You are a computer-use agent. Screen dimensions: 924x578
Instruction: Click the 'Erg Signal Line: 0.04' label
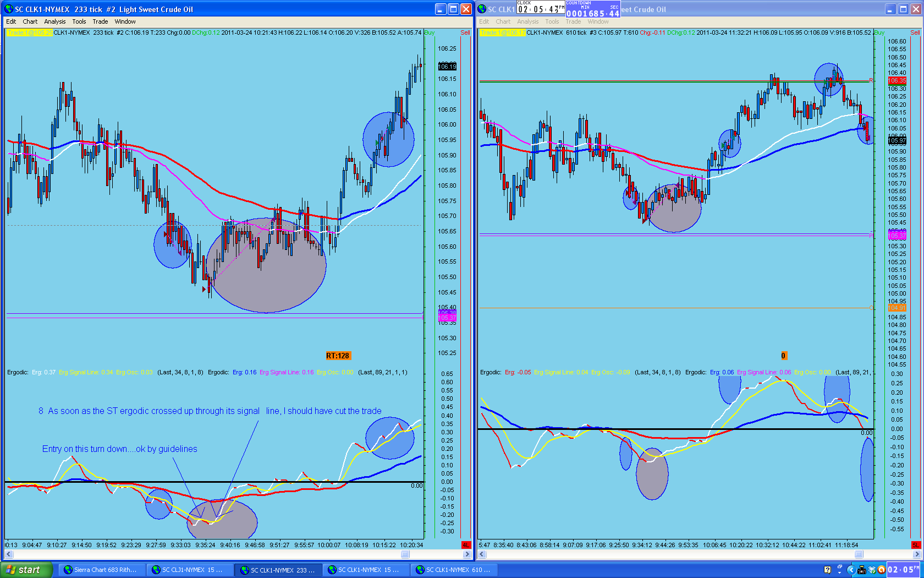tap(561, 372)
